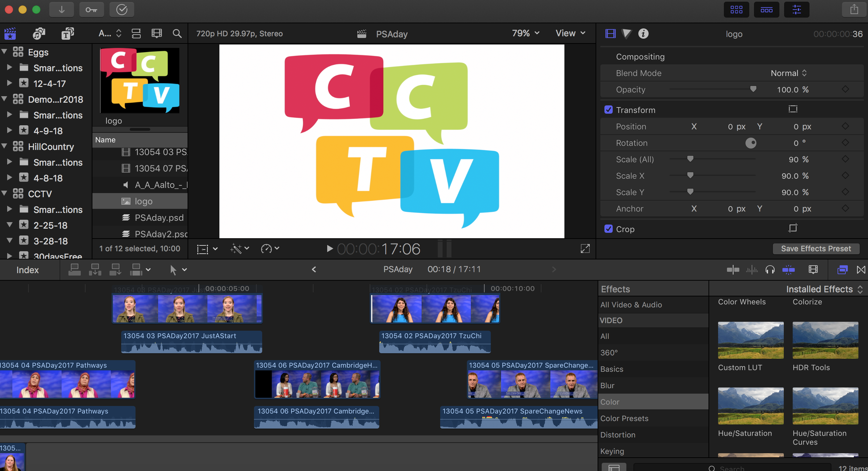
Task: Click the Opacity slider handle
Action: point(753,89)
